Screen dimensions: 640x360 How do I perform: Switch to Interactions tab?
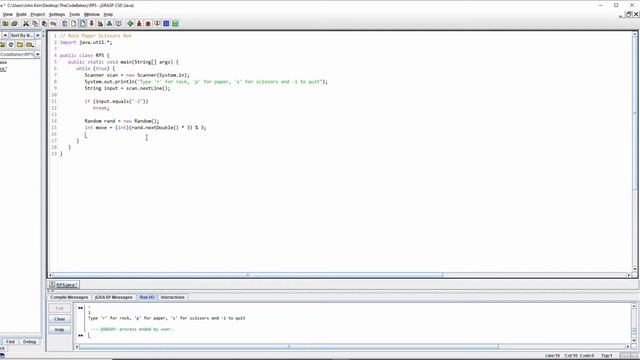172,297
